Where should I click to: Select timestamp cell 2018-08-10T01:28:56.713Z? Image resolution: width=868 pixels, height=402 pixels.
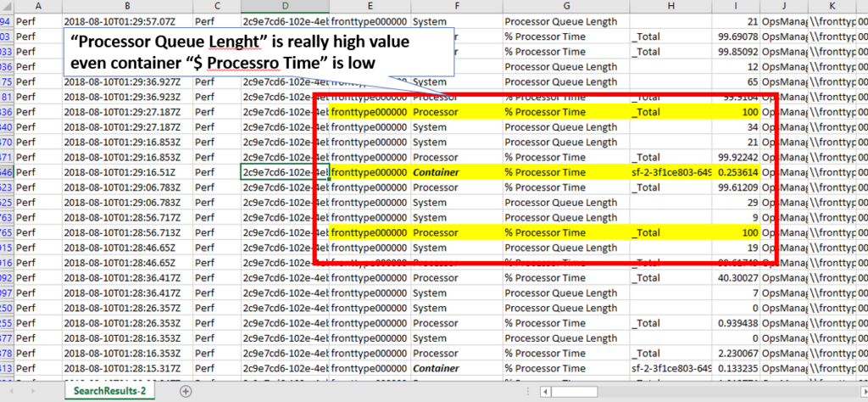point(128,232)
